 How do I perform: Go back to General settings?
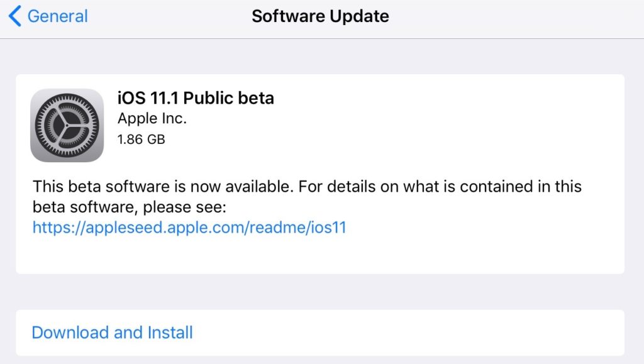49,16
